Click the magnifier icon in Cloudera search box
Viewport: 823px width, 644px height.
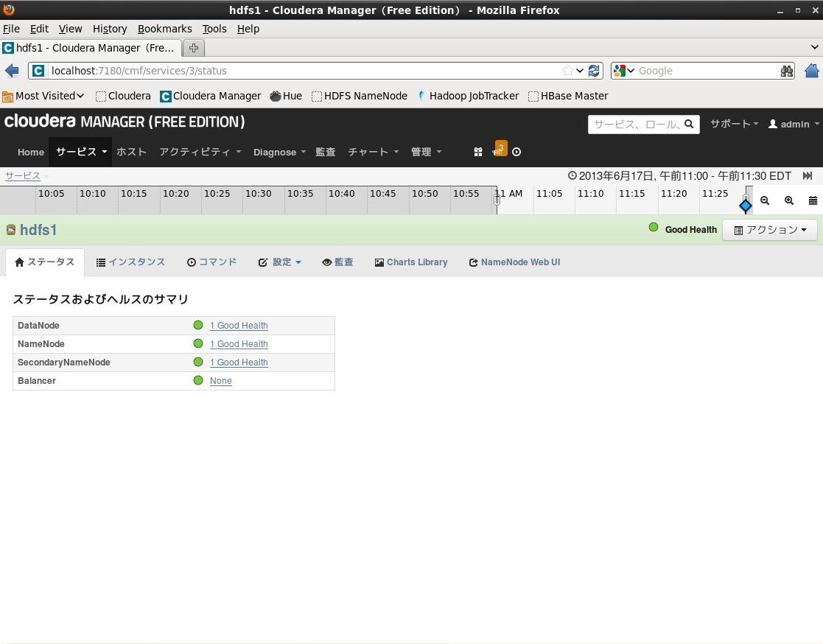pyautogui.click(x=689, y=124)
